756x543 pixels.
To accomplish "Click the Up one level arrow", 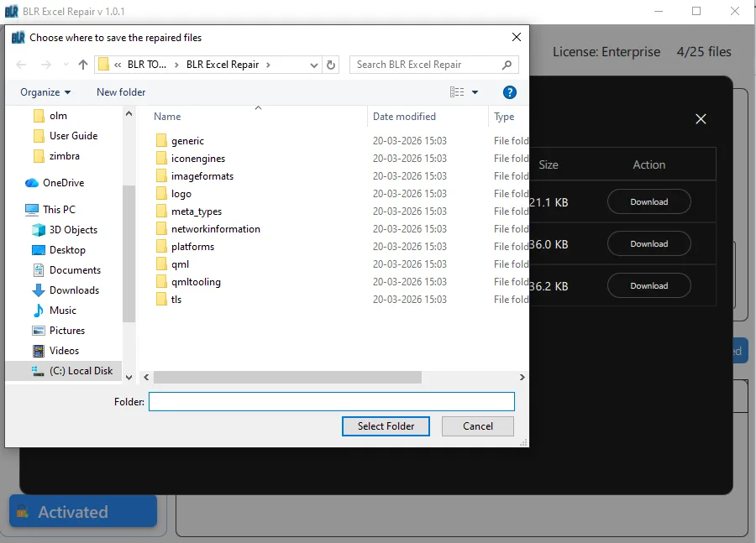I will pos(82,65).
